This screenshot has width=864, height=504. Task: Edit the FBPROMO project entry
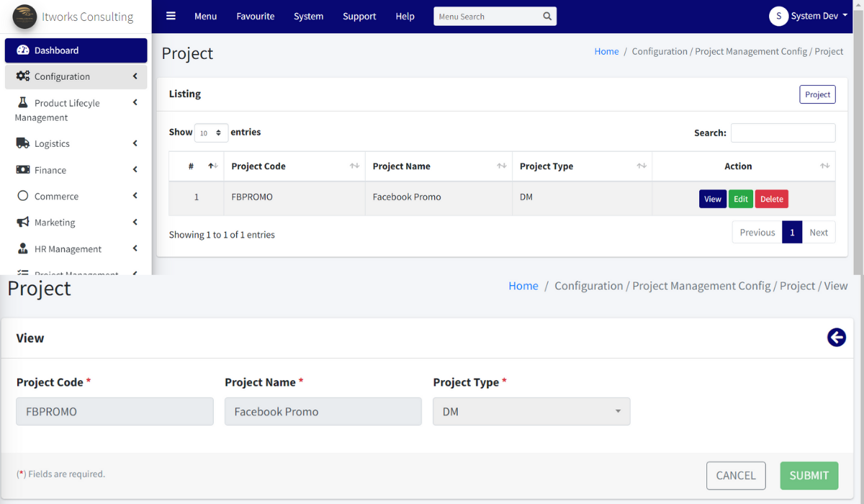coord(741,198)
